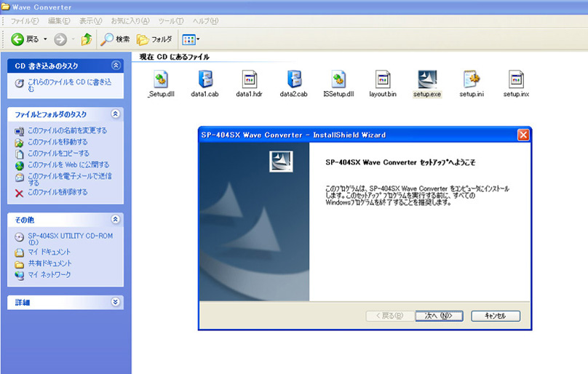Open マイ ドキュメント link
The width and height of the screenshot is (588, 374).
(49, 252)
